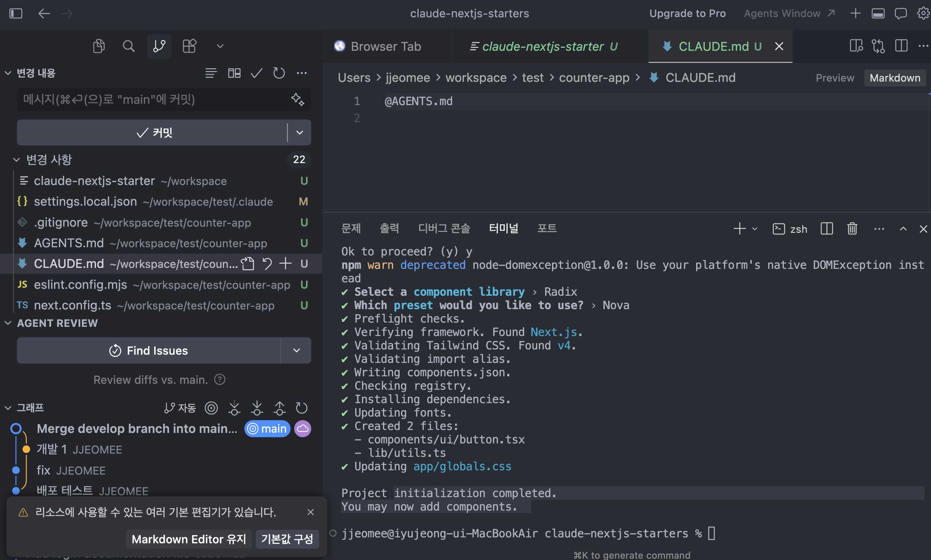Refresh the source control changes
931x560 pixels.
(x=279, y=73)
